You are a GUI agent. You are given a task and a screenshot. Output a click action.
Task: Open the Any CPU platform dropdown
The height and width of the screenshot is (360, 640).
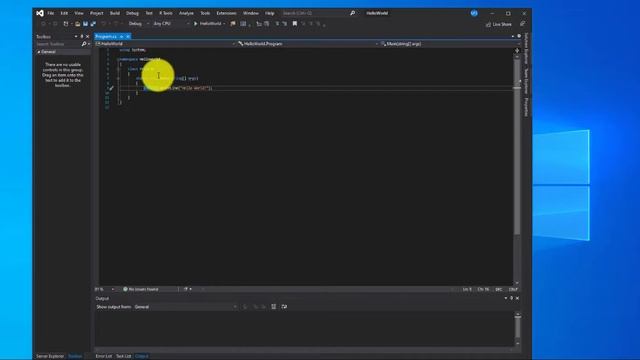171,24
